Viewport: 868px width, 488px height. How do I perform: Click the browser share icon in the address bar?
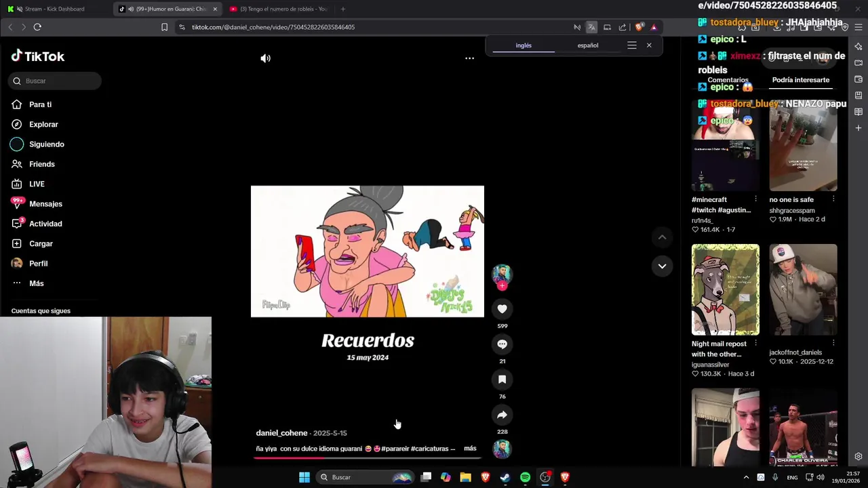(623, 27)
